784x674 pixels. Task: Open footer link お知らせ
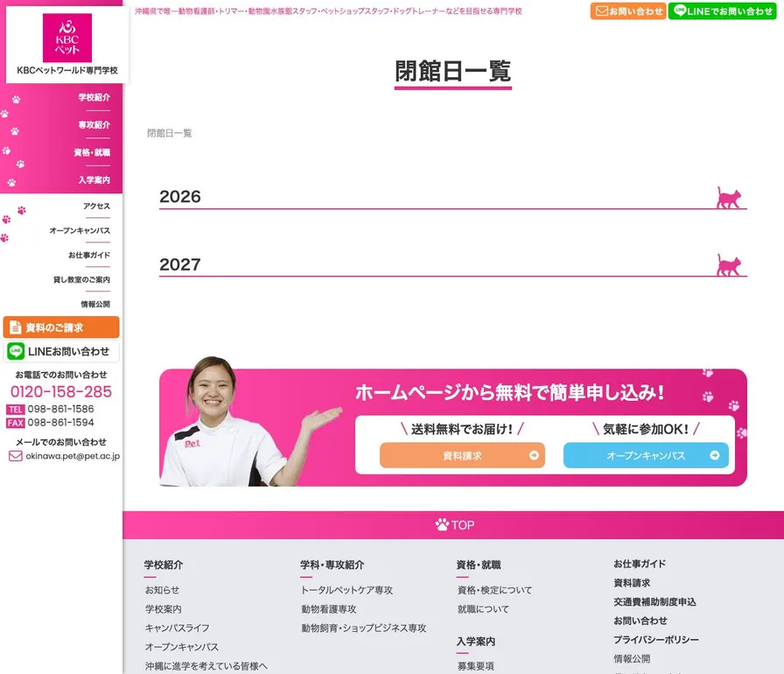pyautogui.click(x=163, y=590)
